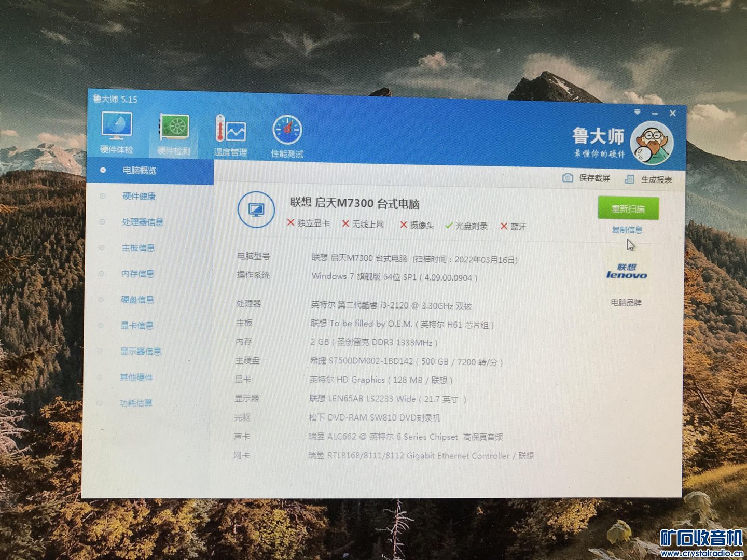The height and width of the screenshot is (560, 747).
Task: Open the title bar dropdown menu arrow
Action: [638, 112]
